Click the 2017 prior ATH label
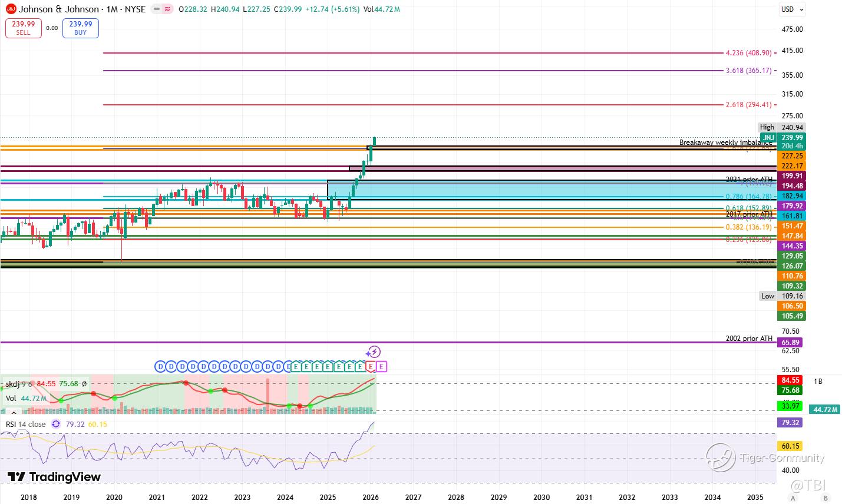Viewport: 842px width, 504px height. coord(749,214)
